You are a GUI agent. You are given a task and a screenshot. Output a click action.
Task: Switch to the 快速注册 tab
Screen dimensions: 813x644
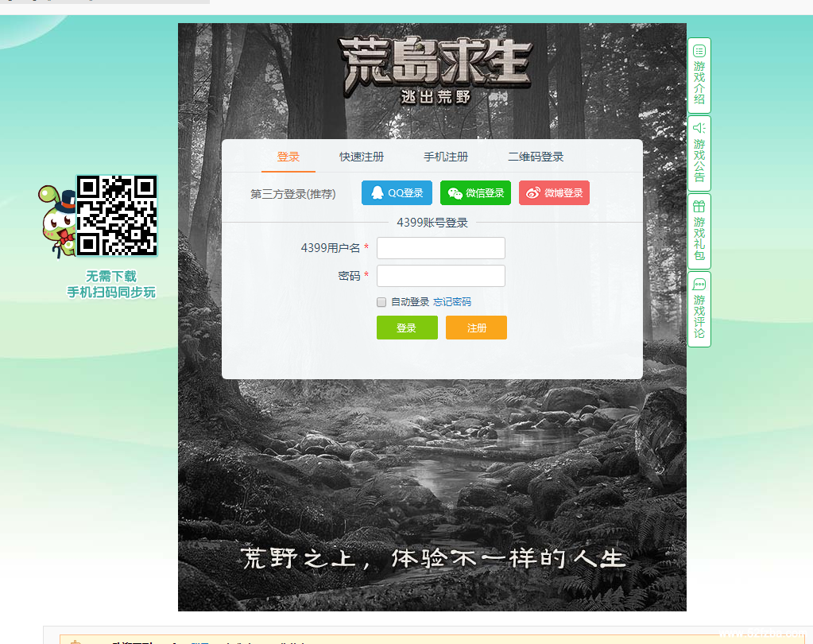[362, 157]
